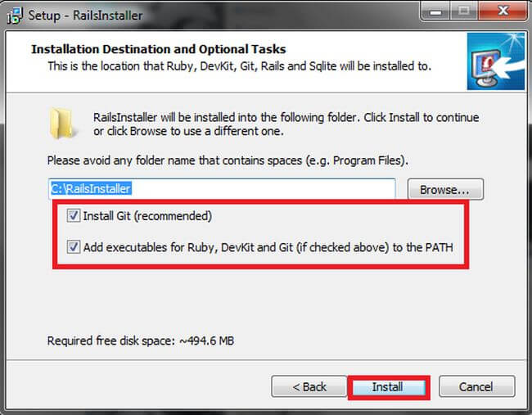Click the 'Please avoid any folder name' notice
This screenshot has height=415, width=532.
pyautogui.click(x=228, y=160)
